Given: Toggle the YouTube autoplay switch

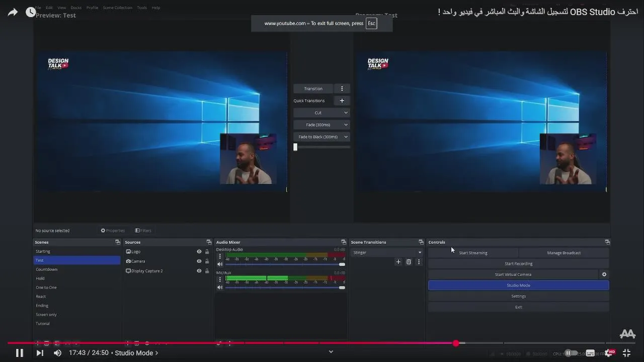Looking at the screenshot, I should 570,353.
